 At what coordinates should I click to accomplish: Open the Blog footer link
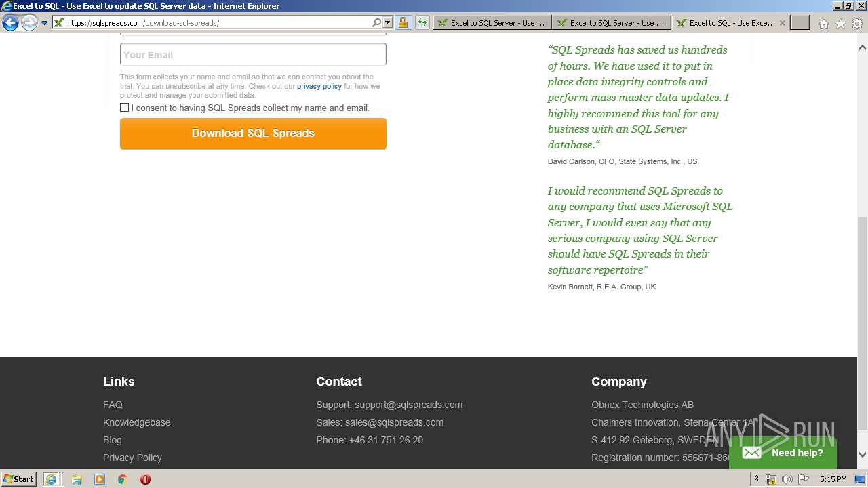[x=113, y=440]
